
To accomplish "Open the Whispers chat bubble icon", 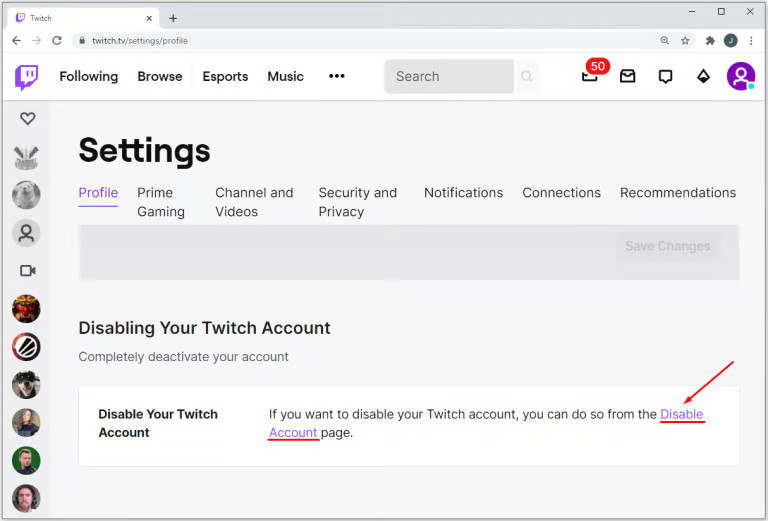I will 665,76.
